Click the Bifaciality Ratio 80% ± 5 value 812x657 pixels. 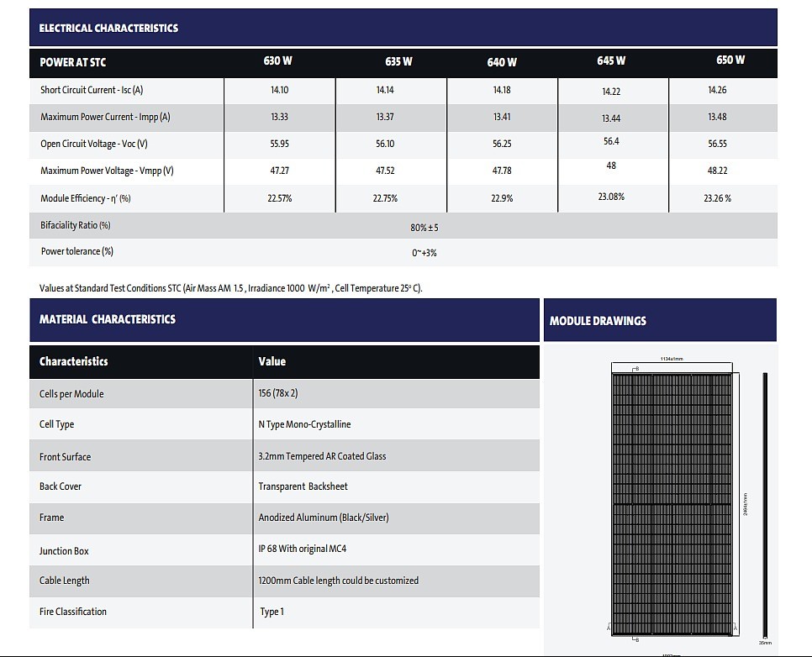(x=424, y=228)
